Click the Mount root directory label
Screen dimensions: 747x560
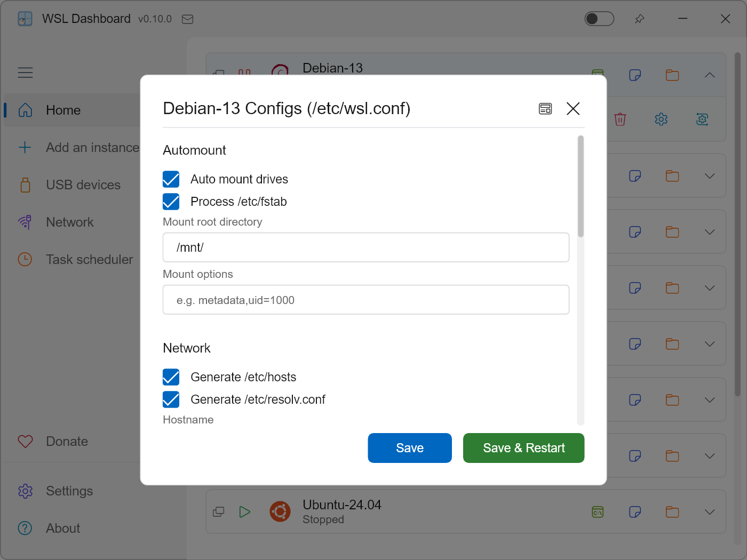212,222
